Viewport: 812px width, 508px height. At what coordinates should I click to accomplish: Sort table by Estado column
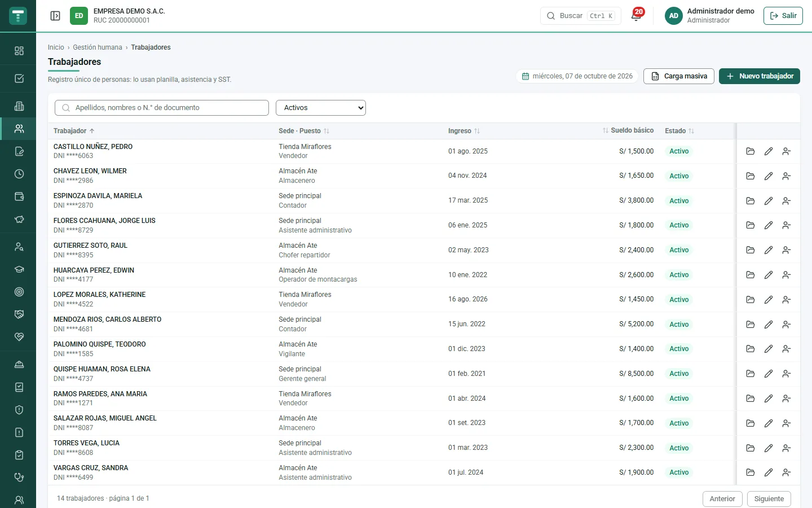[x=679, y=131]
